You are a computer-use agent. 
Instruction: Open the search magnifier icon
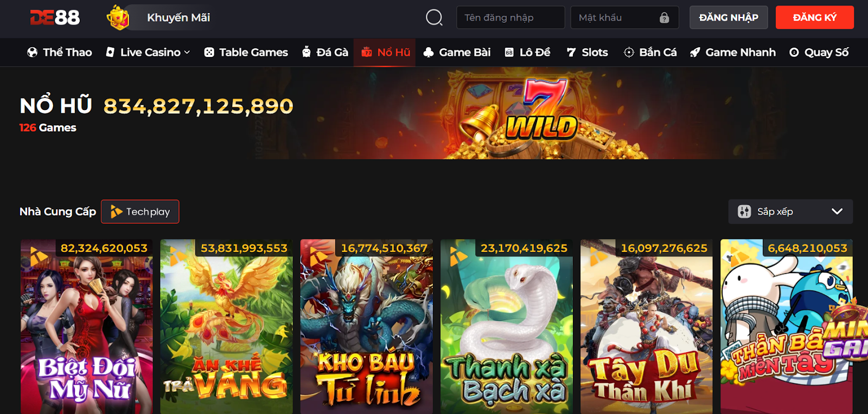(x=434, y=17)
